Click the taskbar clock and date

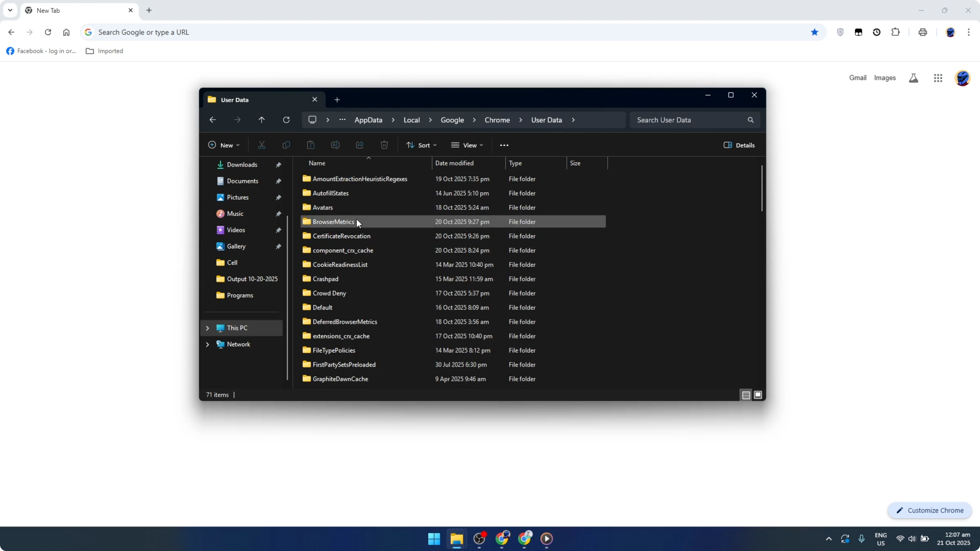pos(954,539)
